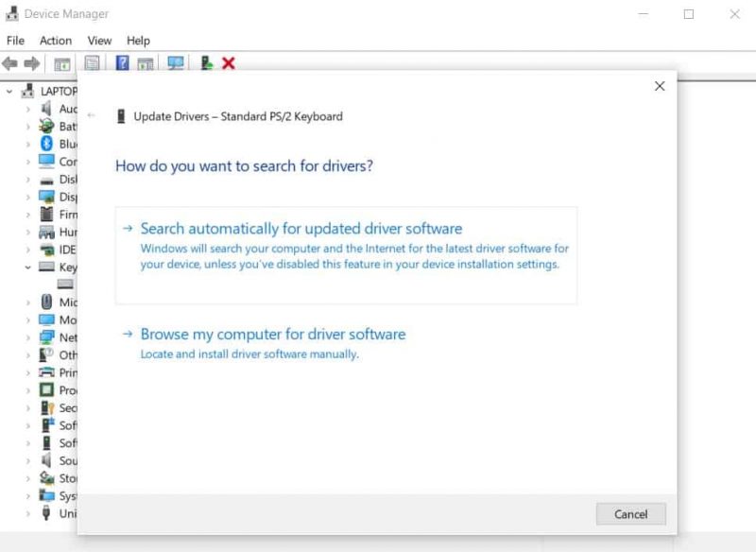The height and width of the screenshot is (552, 756).
Task: Click the Show/Hide console tree toolbar icon
Action: tap(62, 63)
